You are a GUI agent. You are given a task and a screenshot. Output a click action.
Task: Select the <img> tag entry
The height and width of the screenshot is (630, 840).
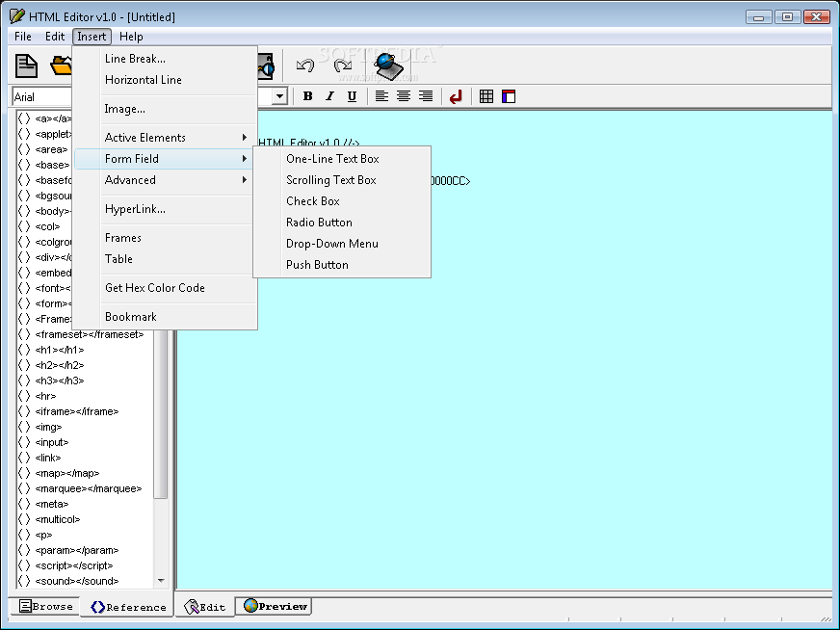click(x=47, y=428)
